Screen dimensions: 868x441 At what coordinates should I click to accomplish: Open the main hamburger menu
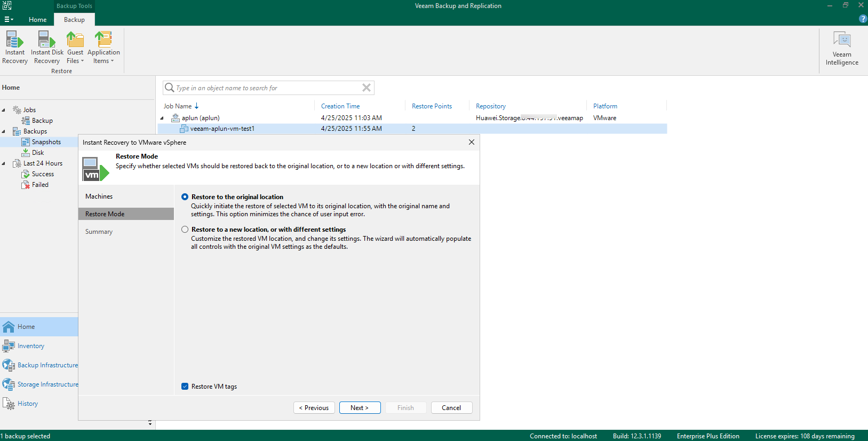(x=9, y=19)
